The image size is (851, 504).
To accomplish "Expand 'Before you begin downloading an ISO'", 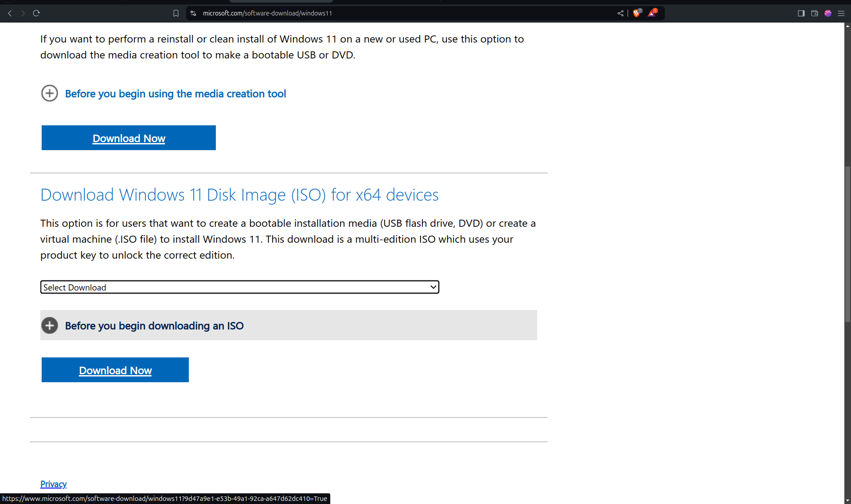I will click(x=289, y=325).
